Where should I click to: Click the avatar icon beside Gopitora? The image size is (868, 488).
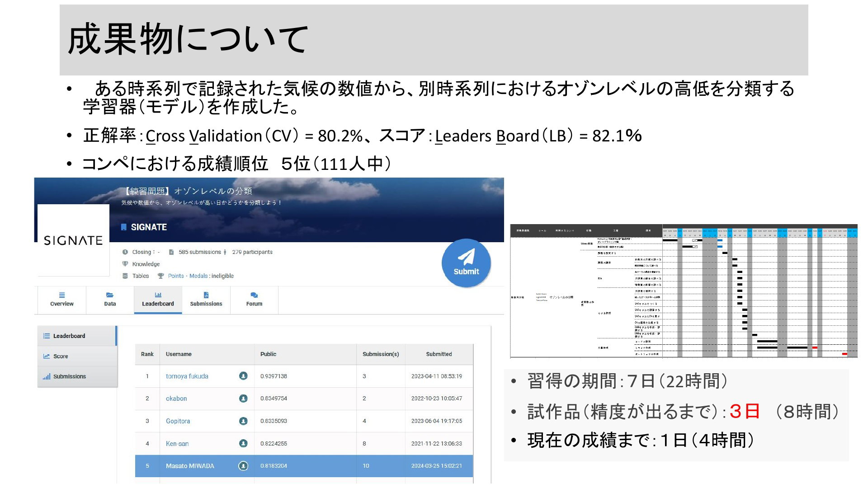243,421
